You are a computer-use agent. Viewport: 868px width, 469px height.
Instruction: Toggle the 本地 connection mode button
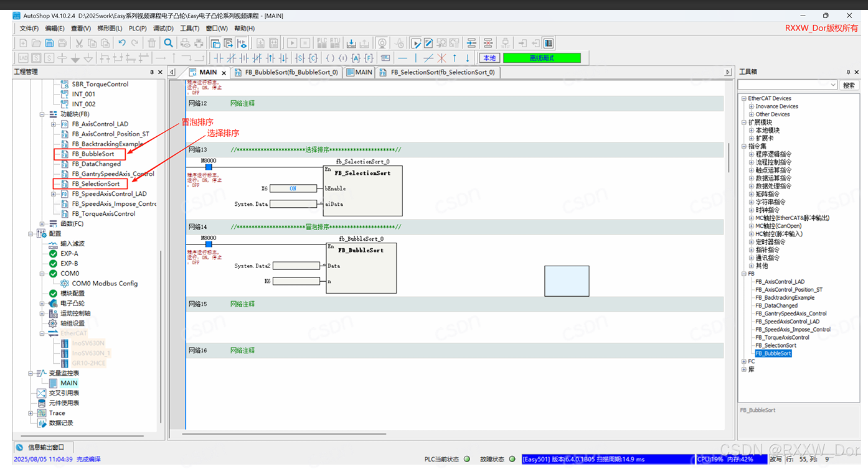click(489, 58)
